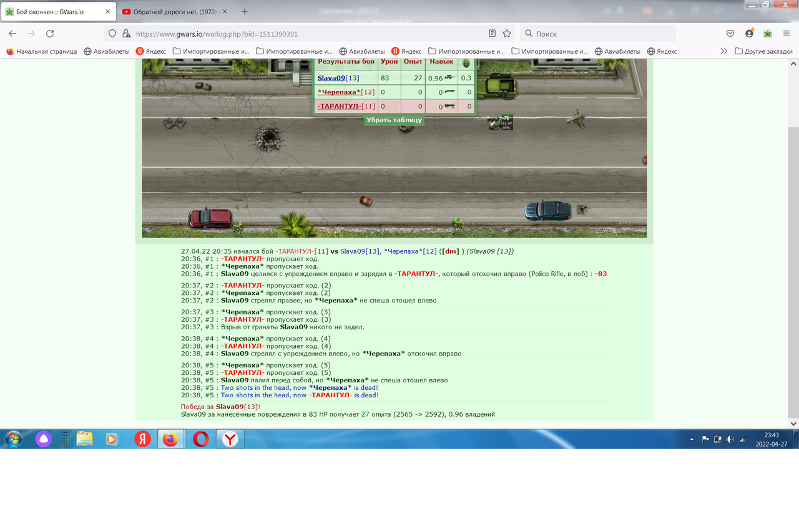Open the Firefox account icon
This screenshot has width=799, height=532.
749,34
